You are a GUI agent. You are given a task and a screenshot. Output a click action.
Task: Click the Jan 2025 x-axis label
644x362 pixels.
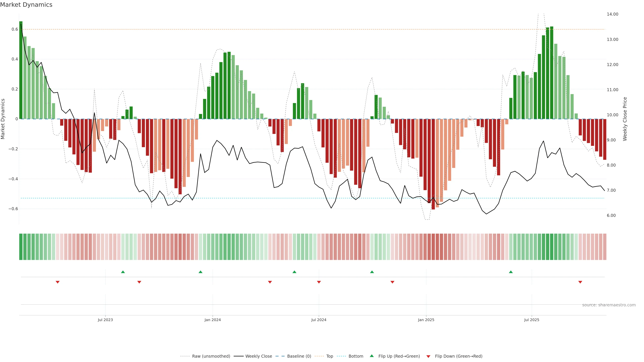[426, 320]
